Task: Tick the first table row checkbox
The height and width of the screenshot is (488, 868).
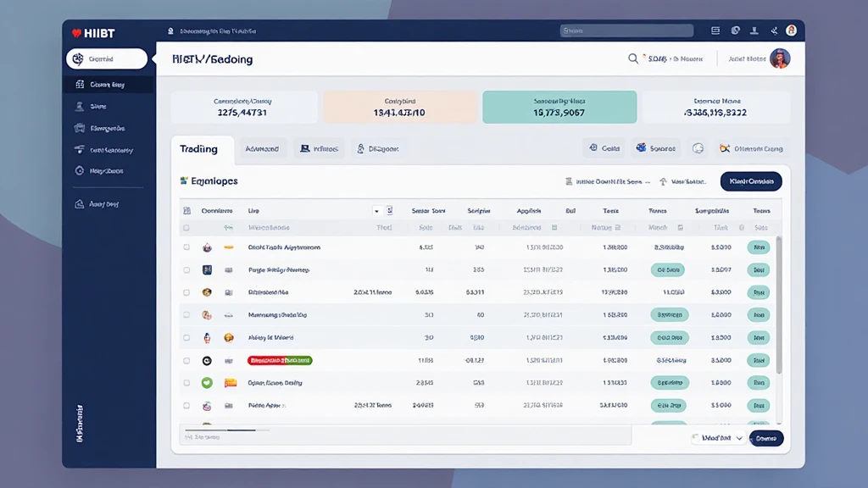Action: pos(186,247)
